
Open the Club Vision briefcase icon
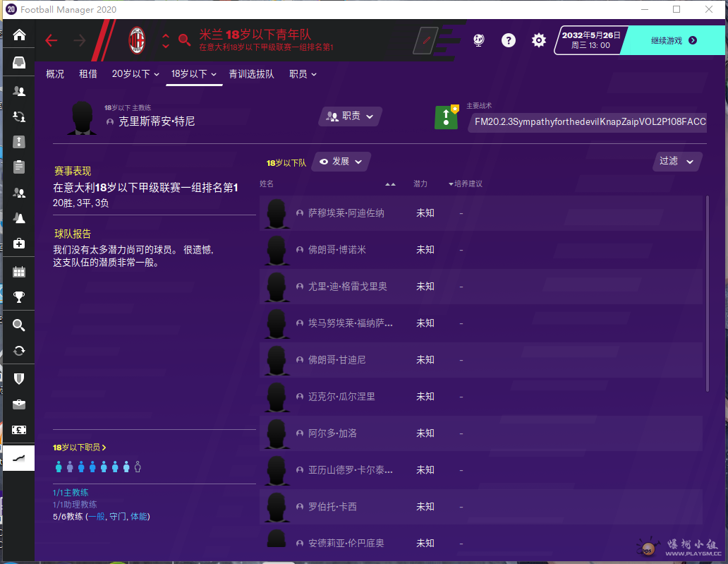(x=19, y=404)
